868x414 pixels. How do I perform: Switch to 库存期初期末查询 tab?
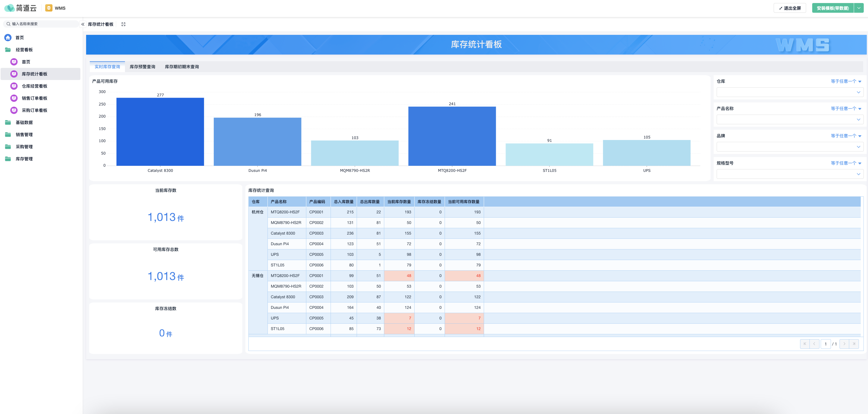pos(182,67)
